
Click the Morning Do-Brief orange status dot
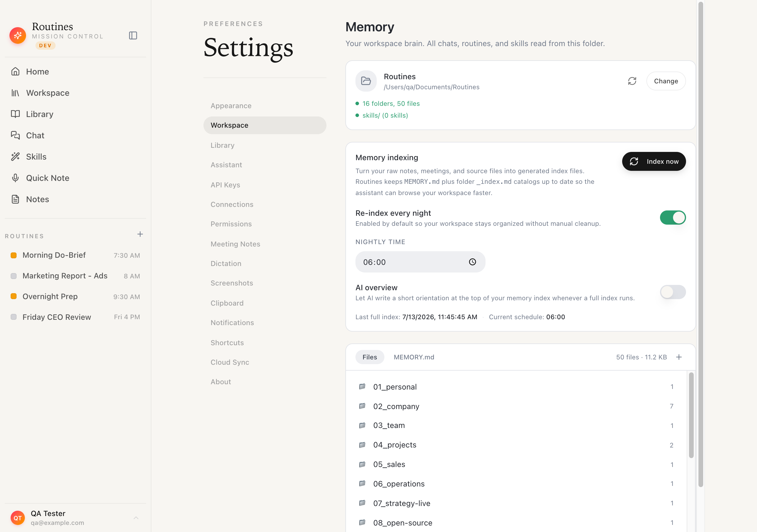coord(14,255)
